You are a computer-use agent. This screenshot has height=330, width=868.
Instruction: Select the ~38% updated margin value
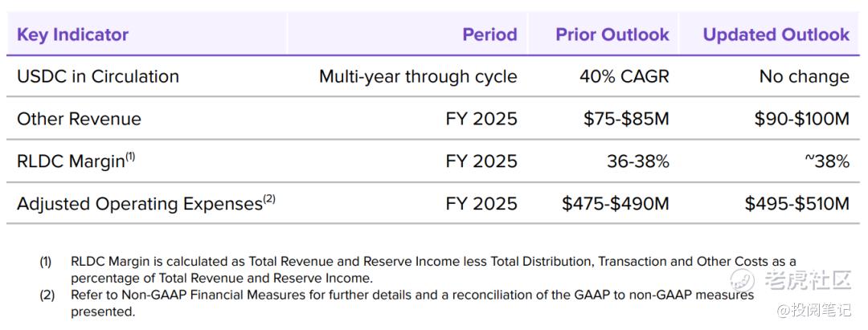tap(826, 161)
